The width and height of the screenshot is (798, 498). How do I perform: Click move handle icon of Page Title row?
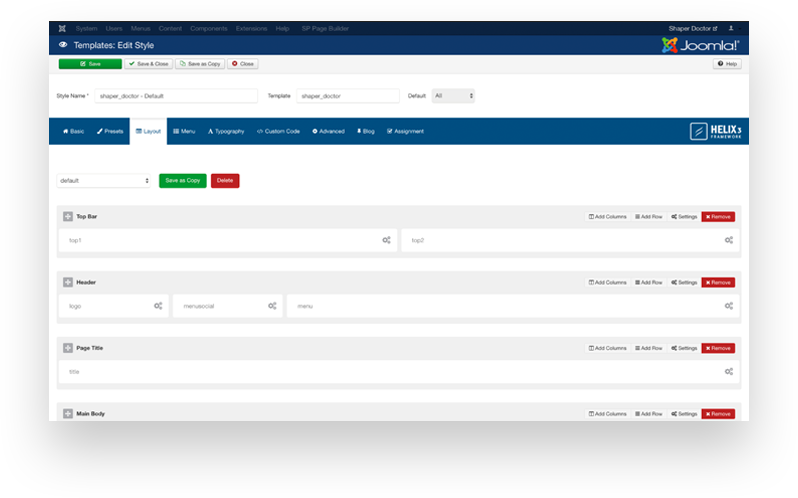pos(68,348)
